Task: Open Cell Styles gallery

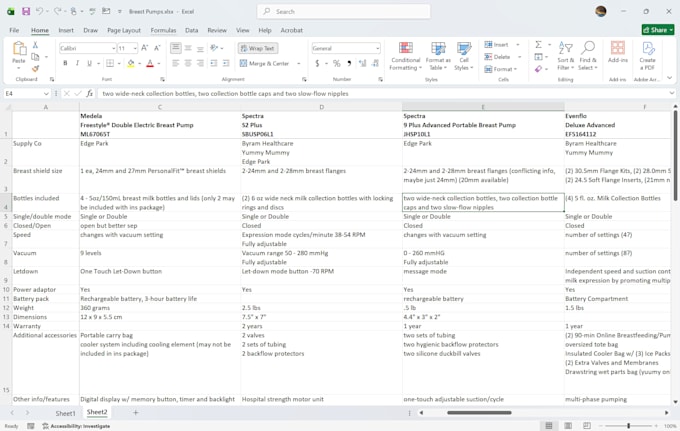Action: click(x=464, y=56)
